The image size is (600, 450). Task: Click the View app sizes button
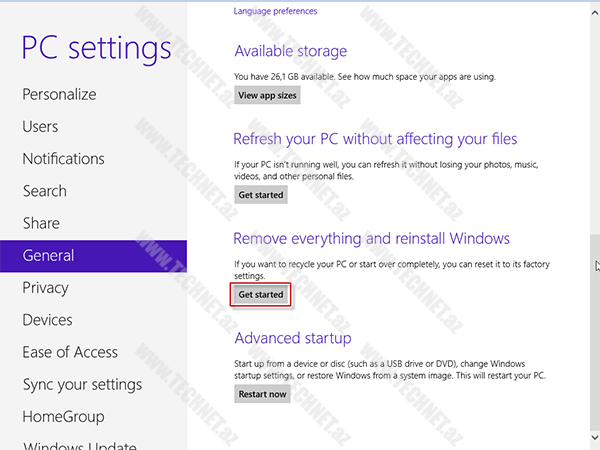tap(267, 95)
